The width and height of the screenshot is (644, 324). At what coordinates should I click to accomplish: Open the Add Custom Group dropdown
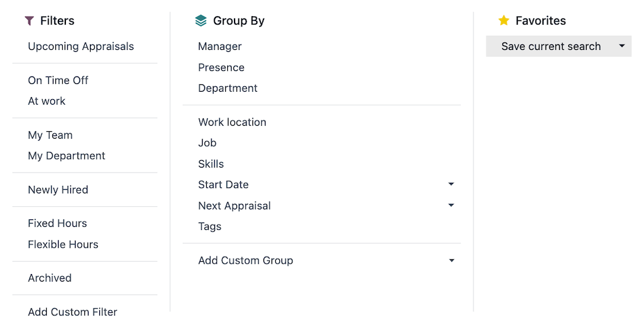(x=451, y=261)
